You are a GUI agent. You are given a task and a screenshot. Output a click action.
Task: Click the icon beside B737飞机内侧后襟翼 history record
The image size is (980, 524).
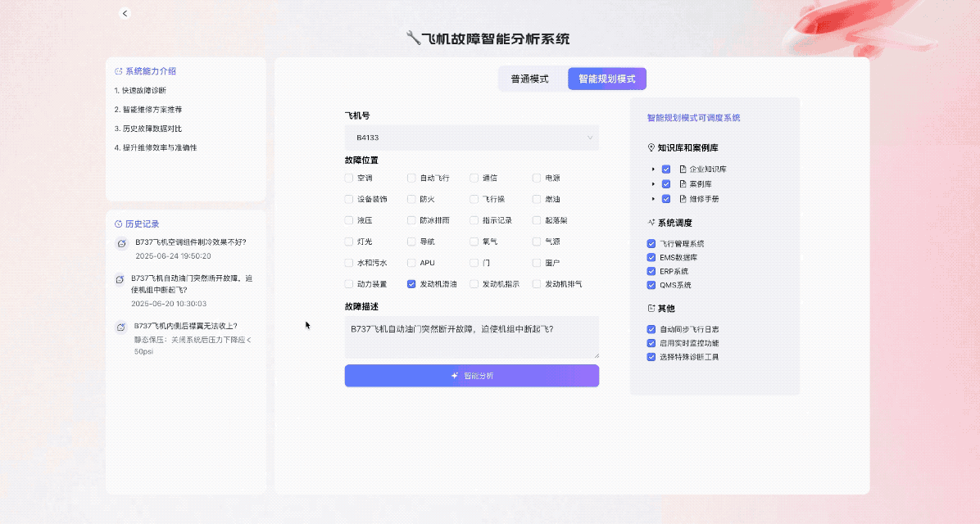[x=120, y=327]
